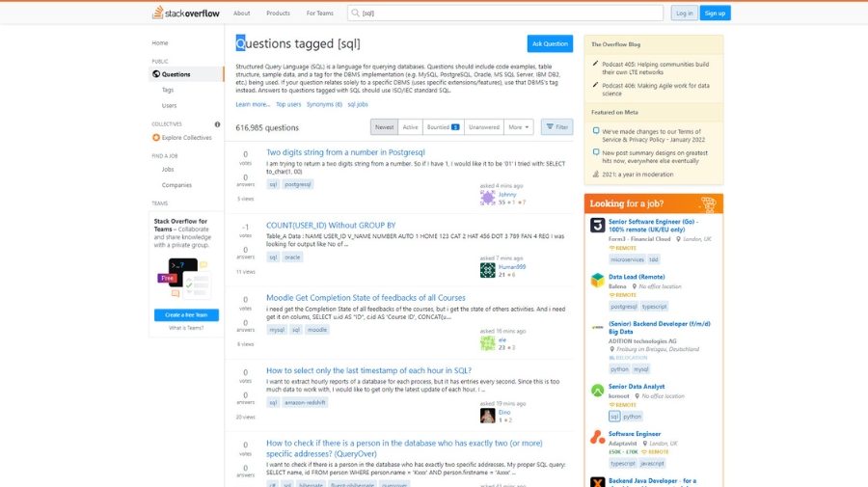Click Create a free Team button

pos(186,315)
